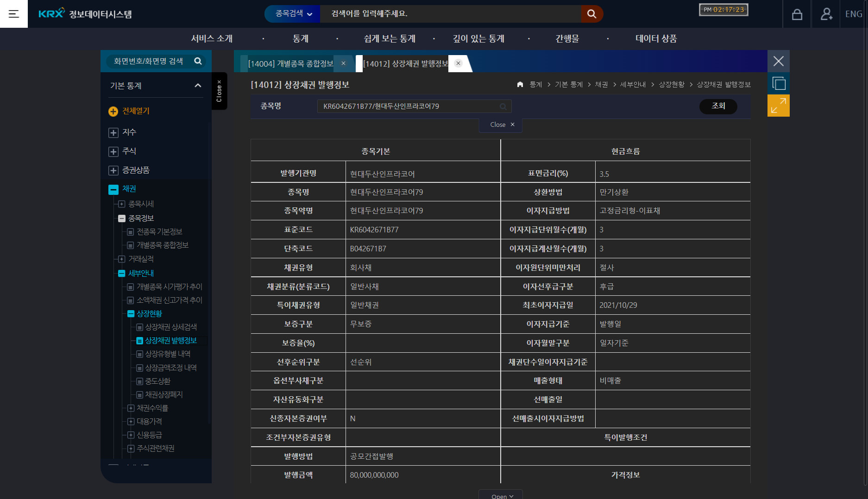
Task: Expand the 주식관련채권 node
Action: pos(131,448)
